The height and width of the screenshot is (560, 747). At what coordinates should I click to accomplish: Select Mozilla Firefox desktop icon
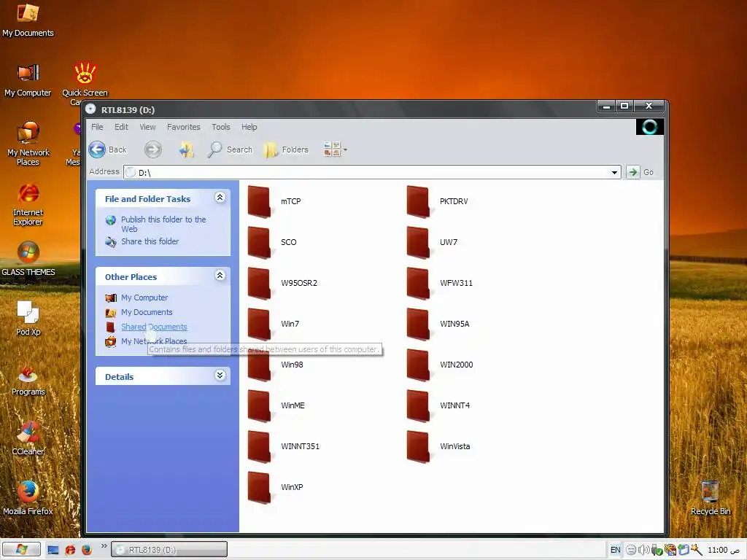coord(28,499)
